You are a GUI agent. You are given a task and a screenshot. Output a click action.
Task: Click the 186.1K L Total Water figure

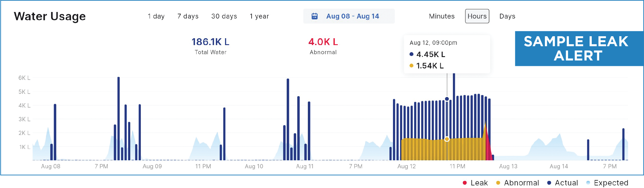[210, 42]
